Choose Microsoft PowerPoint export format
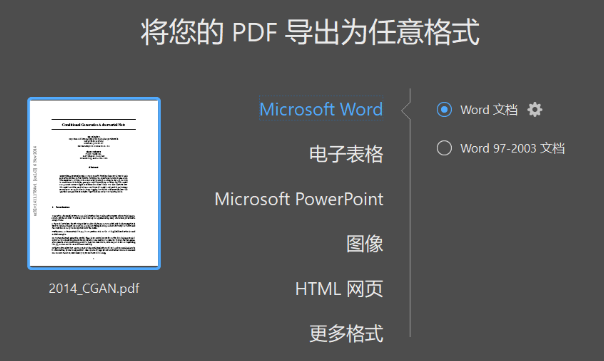The height and width of the screenshot is (361, 604). pos(299,199)
